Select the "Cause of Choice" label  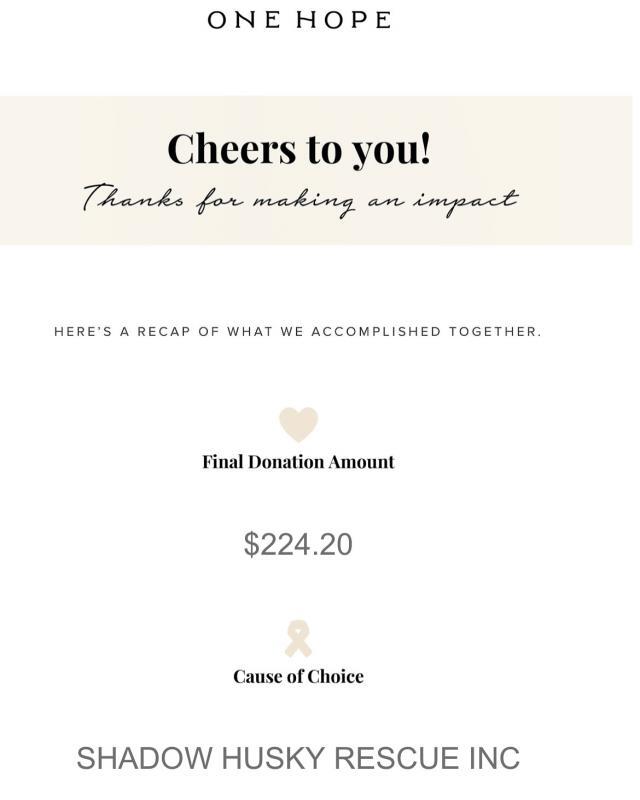coord(299,677)
